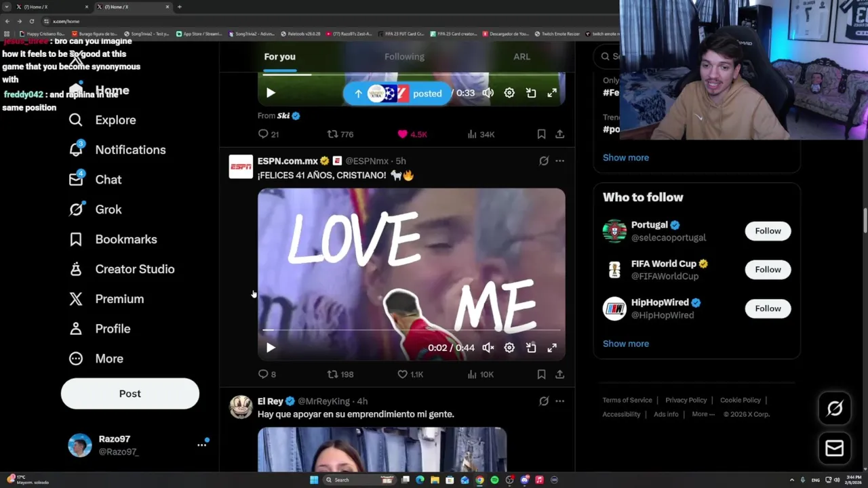Open El Rey profile avatar
The width and height of the screenshot is (868, 488).
coord(241,407)
